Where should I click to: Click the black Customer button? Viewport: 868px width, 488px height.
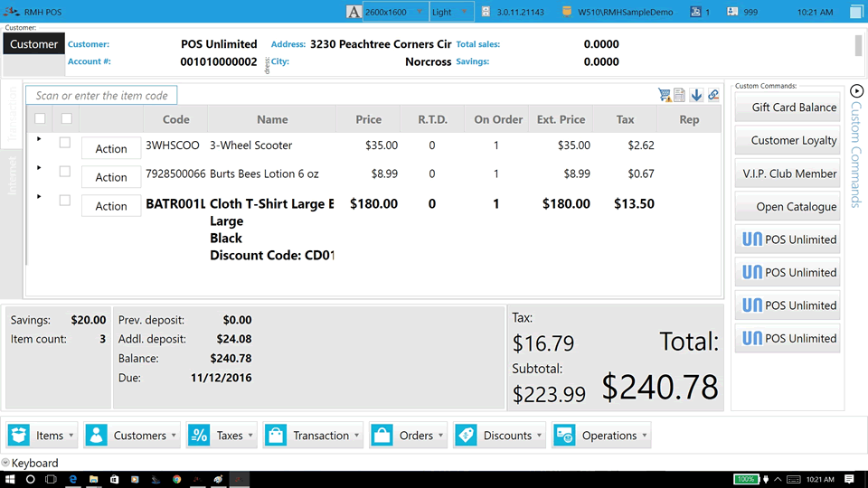[x=33, y=43]
